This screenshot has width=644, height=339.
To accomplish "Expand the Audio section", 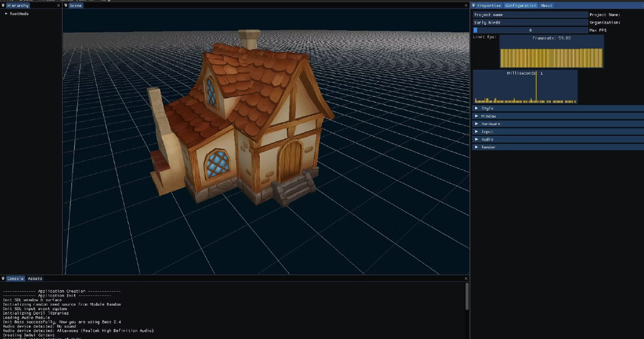I will coord(558,139).
